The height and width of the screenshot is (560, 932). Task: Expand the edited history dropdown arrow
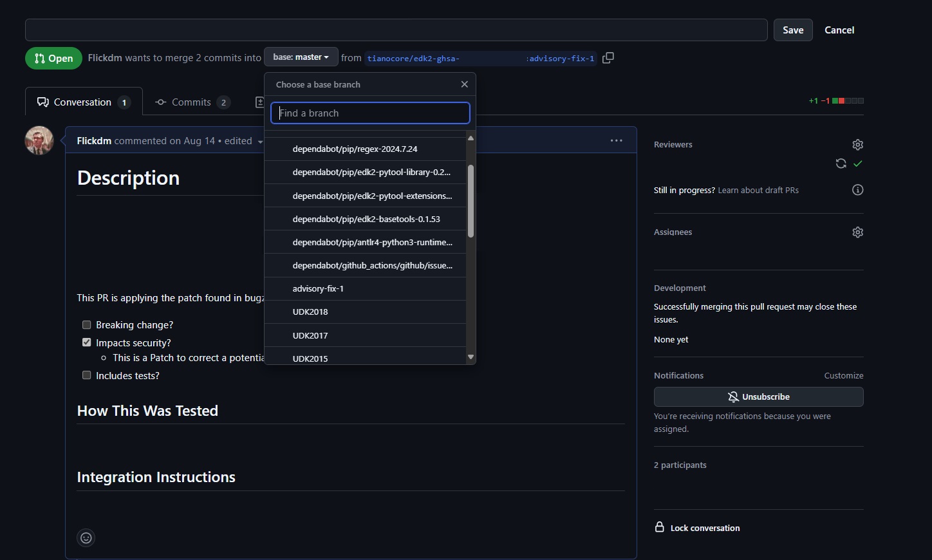260,142
